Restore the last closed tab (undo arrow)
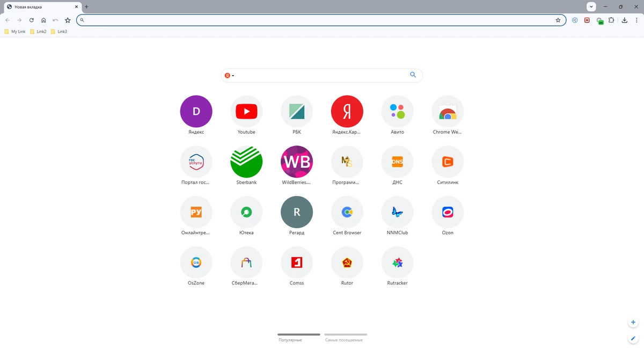This screenshot has height=349, width=644. [x=55, y=20]
